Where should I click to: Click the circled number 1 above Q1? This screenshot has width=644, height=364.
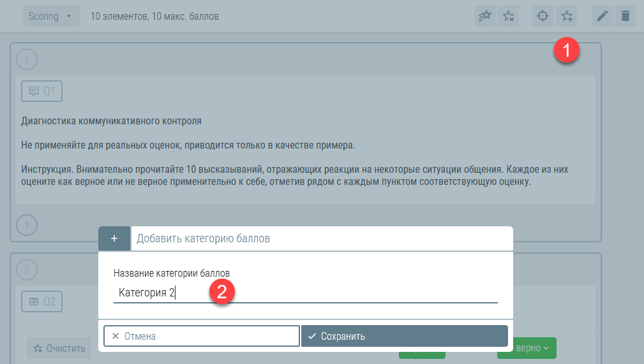(27, 59)
